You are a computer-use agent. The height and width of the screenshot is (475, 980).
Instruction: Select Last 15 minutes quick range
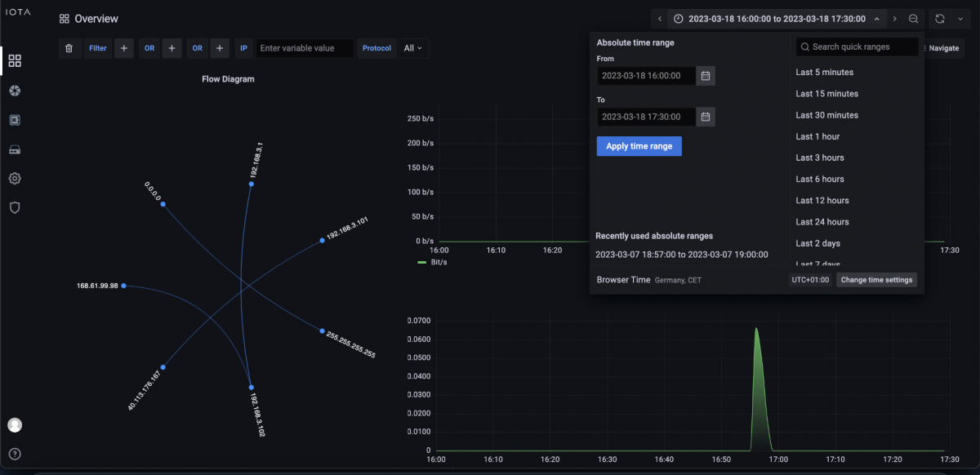click(826, 94)
